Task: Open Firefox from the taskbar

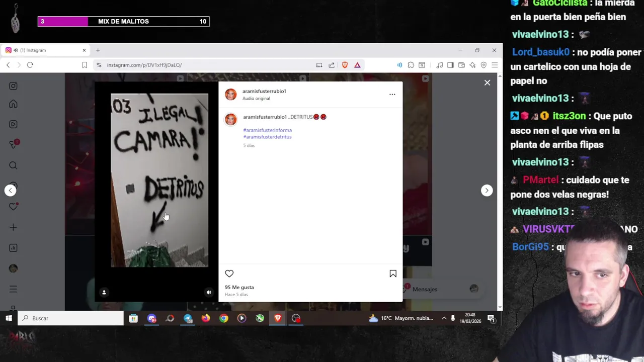Action: click(206, 318)
